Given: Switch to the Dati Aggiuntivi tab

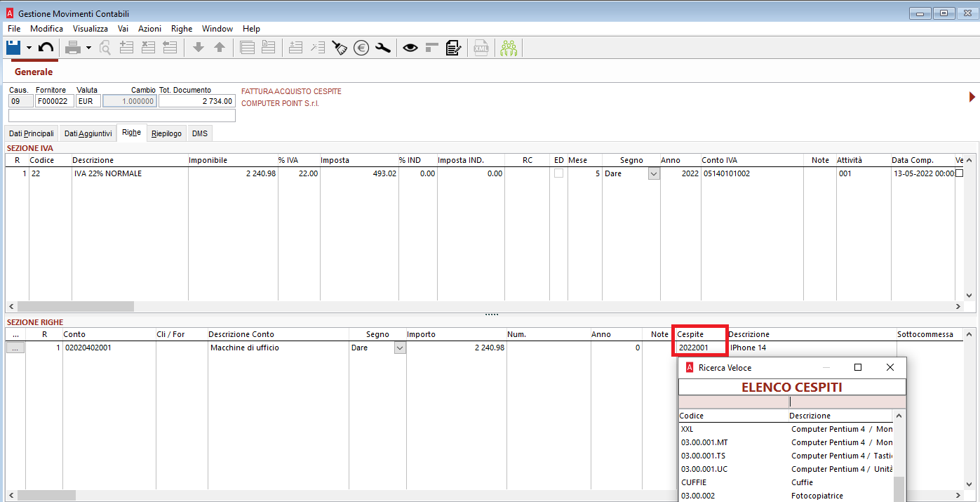Looking at the screenshot, I should click(x=88, y=133).
